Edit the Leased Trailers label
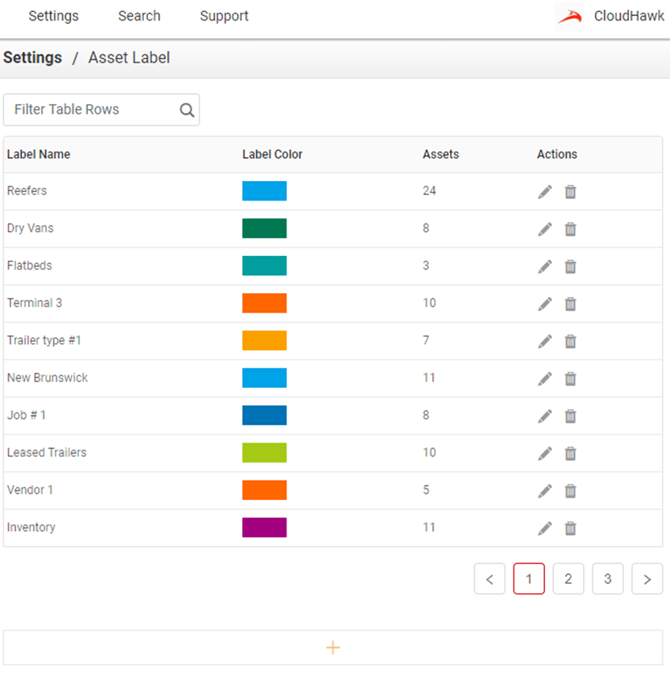 (x=545, y=453)
